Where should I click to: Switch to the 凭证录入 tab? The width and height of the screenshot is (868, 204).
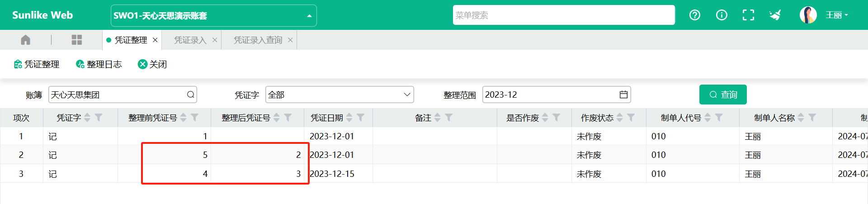point(190,40)
